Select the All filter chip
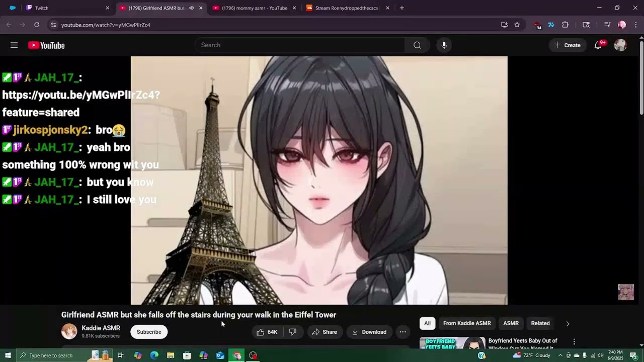Screen dimensions: 644x362 [427, 323]
